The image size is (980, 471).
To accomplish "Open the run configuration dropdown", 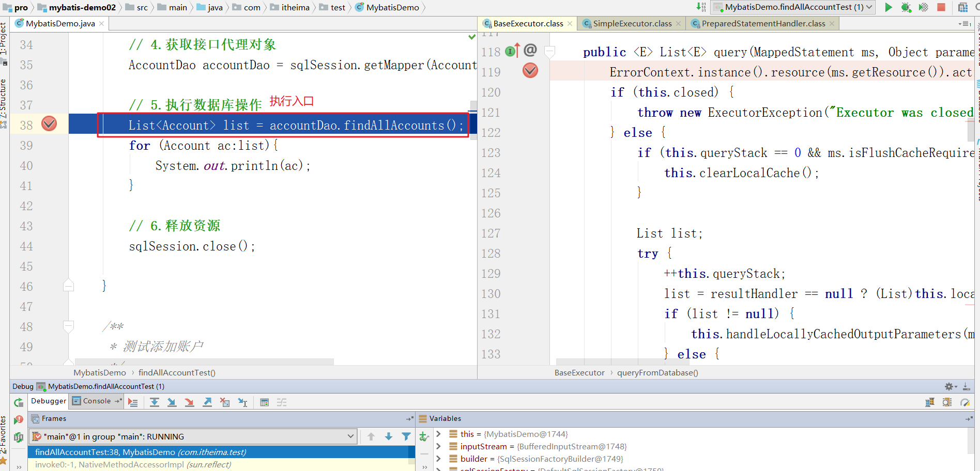I will click(x=792, y=7).
